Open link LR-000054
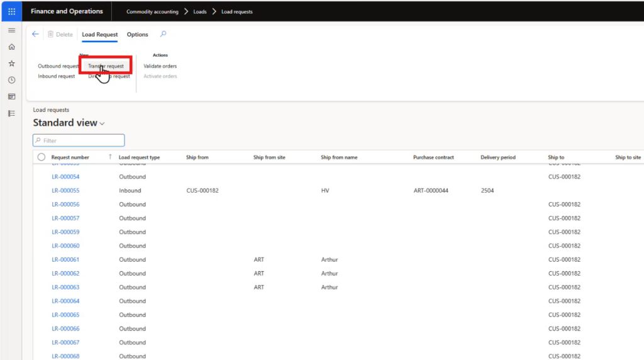644x360 pixels. point(65,177)
